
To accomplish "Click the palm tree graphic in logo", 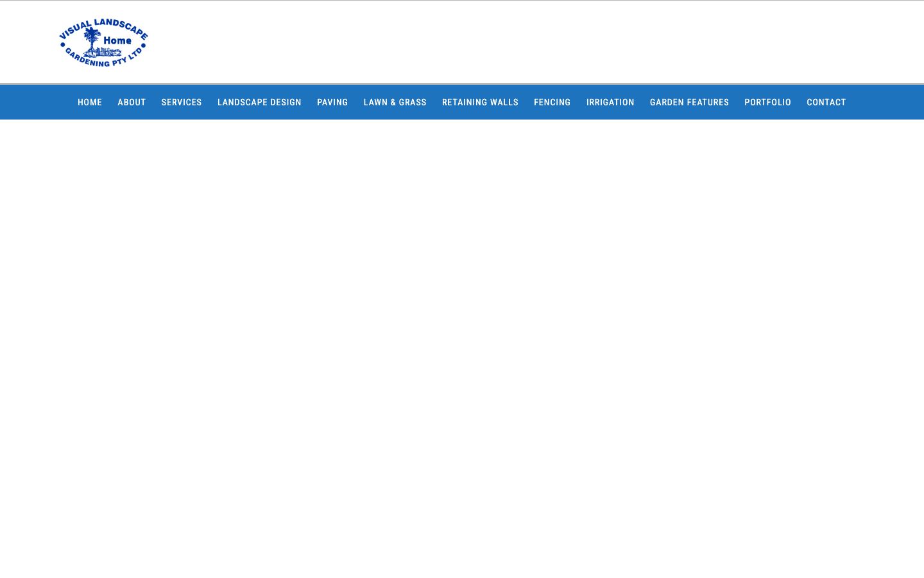I will click(92, 41).
